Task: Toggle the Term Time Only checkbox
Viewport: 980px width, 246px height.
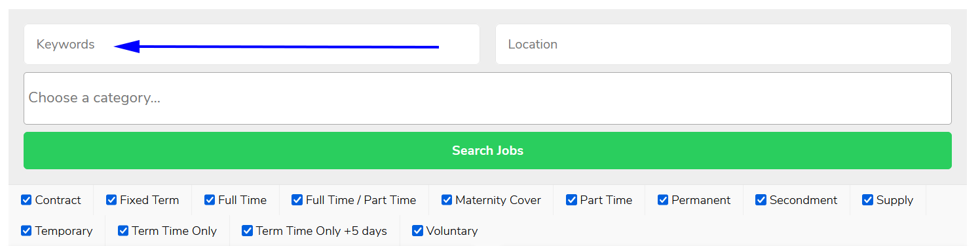Action: (123, 231)
